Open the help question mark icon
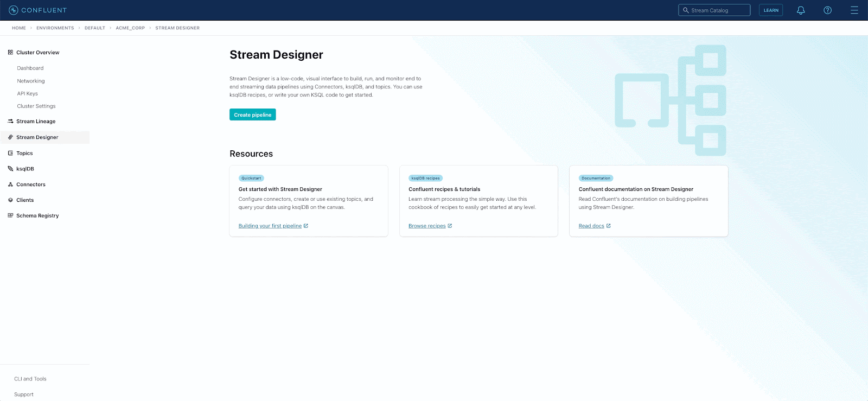868x401 pixels. click(828, 10)
